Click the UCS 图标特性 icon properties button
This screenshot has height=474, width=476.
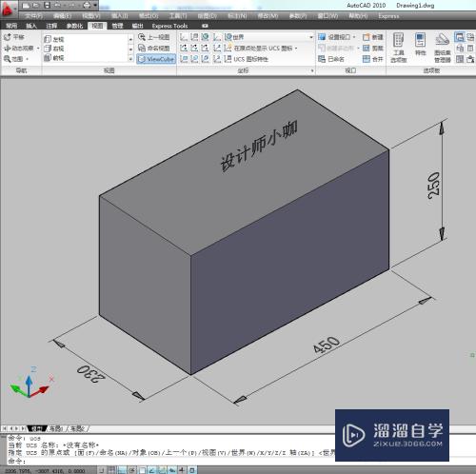pyautogui.click(x=247, y=59)
